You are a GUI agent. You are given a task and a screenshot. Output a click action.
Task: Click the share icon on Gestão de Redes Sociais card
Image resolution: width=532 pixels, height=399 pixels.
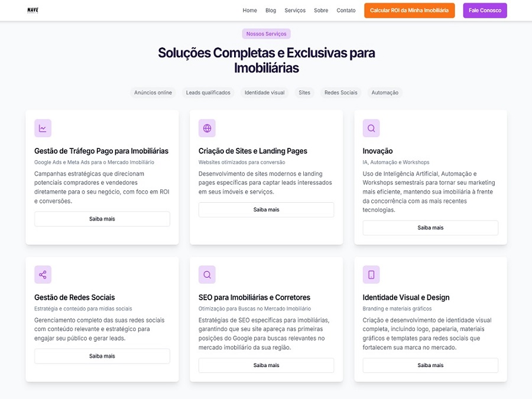click(x=43, y=275)
